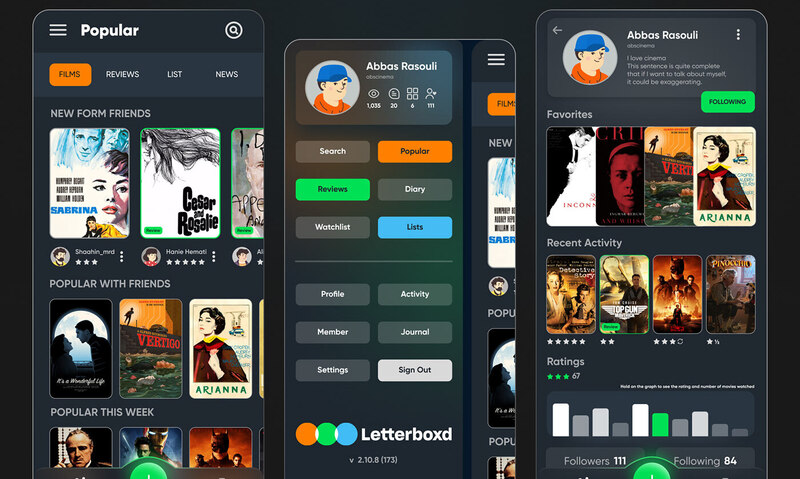Click the green Reviews menu button

[x=333, y=189]
